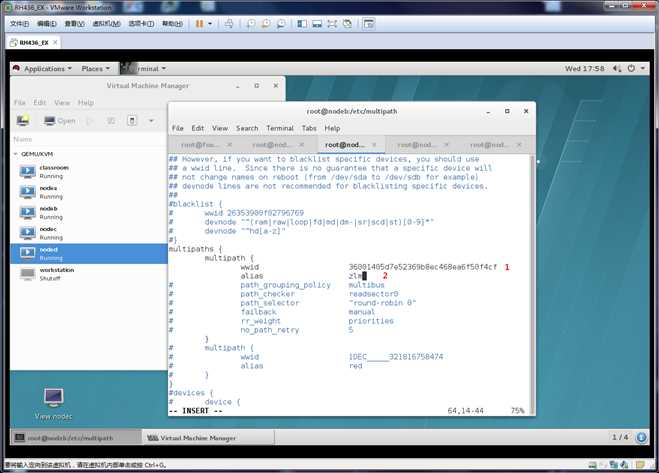Click the terminal vertical scrollbar

pos(532,285)
